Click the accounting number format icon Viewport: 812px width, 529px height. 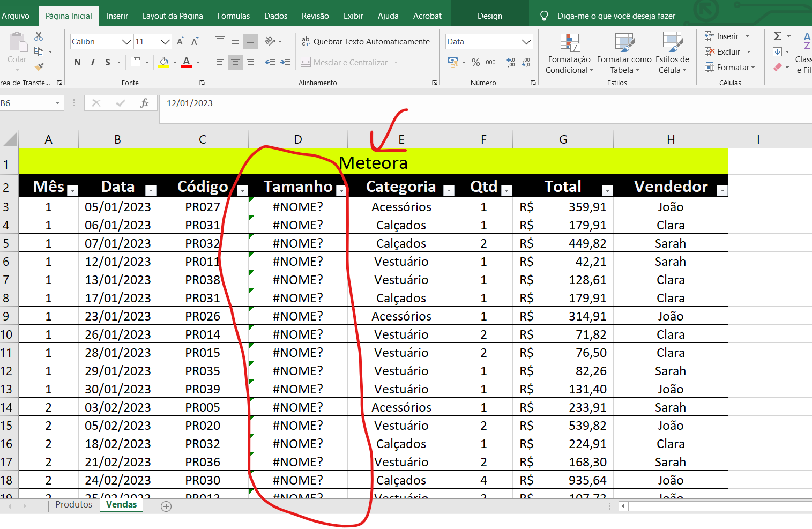click(x=453, y=62)
